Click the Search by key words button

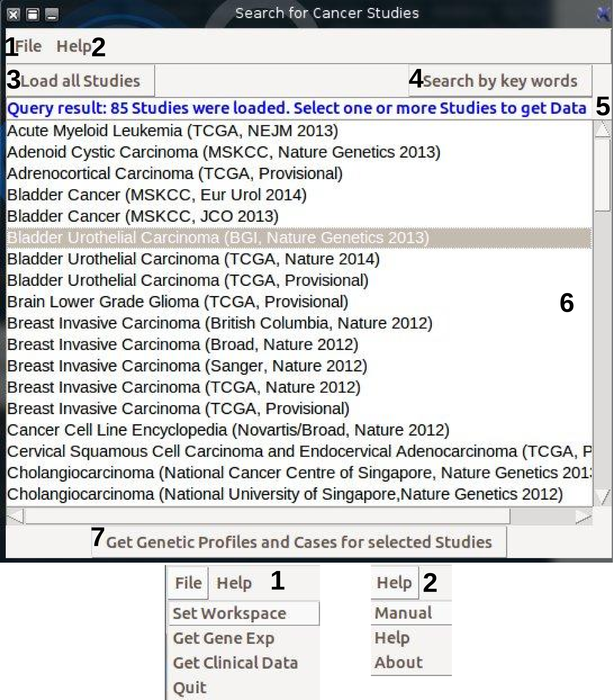click(500, 81)
